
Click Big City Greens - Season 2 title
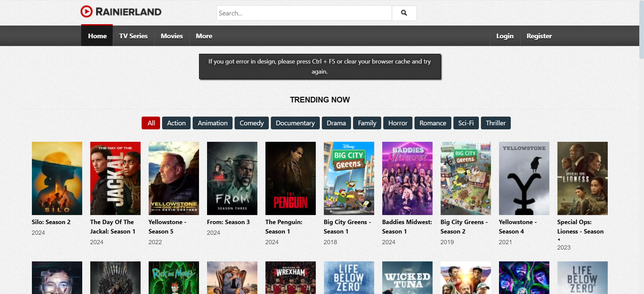click(x=464, y=227)
